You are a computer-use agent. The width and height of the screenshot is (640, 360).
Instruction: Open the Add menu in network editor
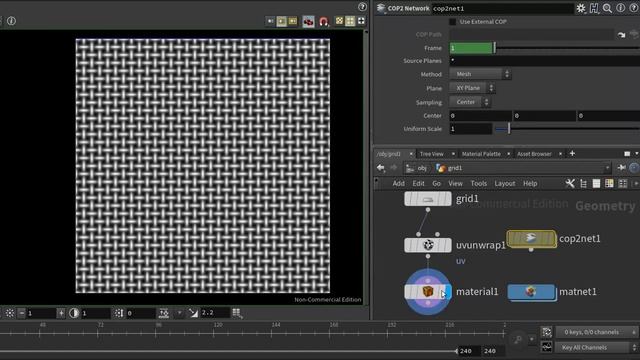click(x=398, y=184)
